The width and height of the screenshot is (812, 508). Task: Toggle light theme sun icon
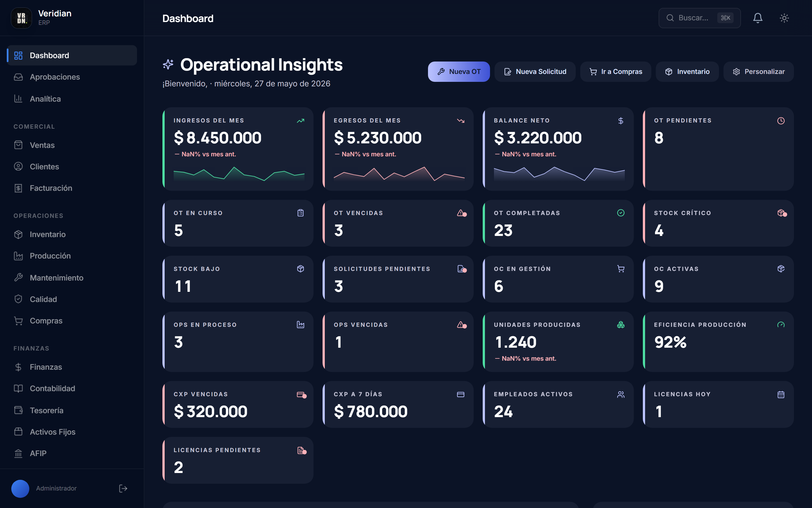click(x=784, y=18)
